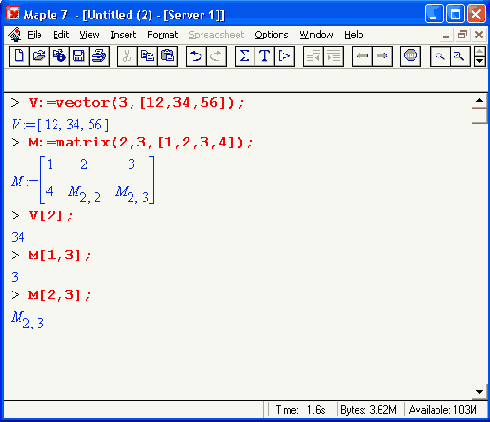
Task: Print the worksheet with the printer icon
Action: (x=99, y=56)
